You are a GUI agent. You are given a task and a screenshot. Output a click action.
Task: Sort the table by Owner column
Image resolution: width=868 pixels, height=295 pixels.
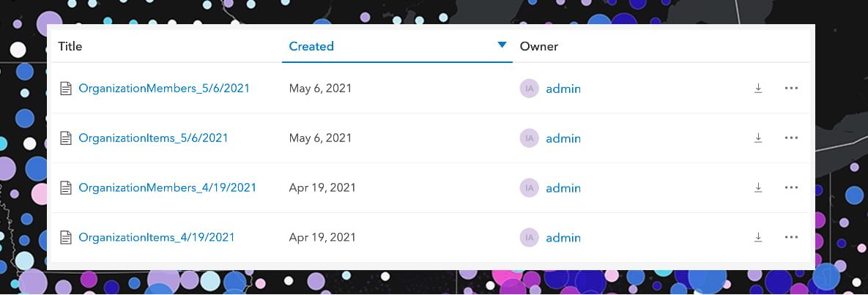[x=539, y=46]
